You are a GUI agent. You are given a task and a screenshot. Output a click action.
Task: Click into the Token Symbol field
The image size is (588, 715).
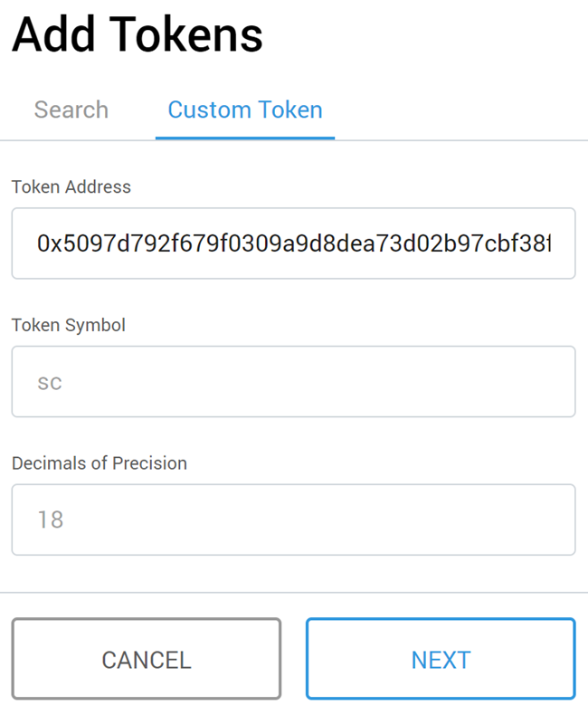293,382
